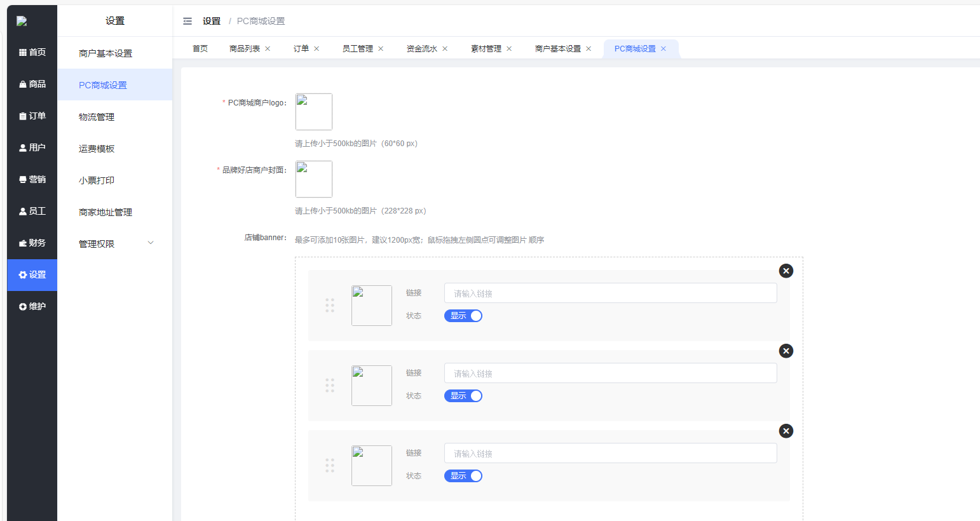Click drag handle of third banner
The height and width of the screenshot is (521, 980).
[x=330, y=466]
